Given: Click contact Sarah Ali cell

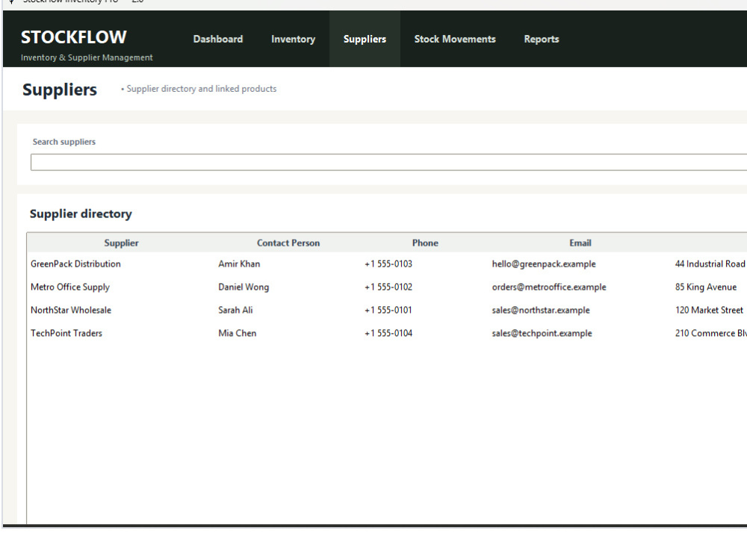Looking at the screenshot, I should coord(235,310).
